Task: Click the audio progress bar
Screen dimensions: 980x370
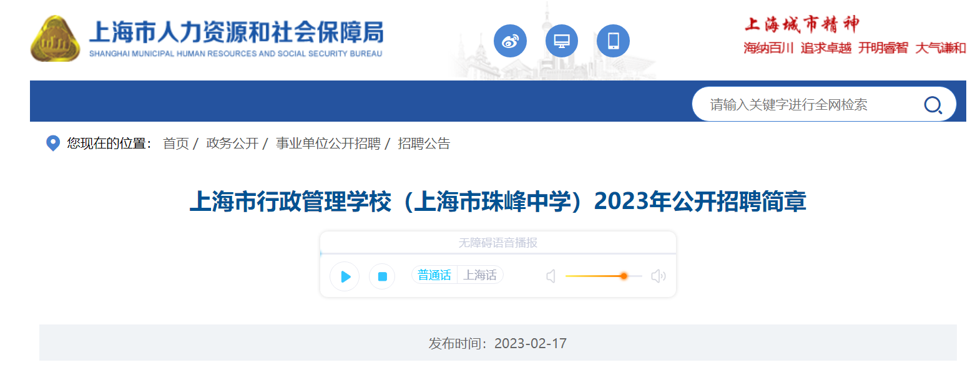Action: pos(498,254)
